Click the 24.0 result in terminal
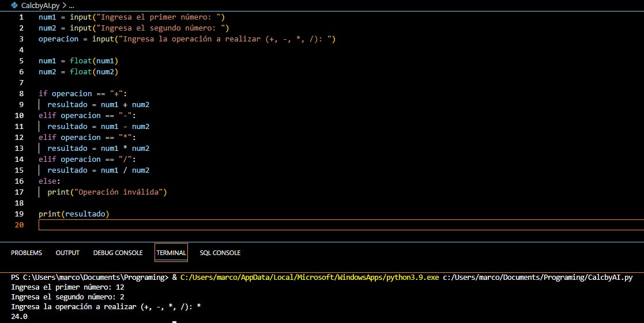 19,317
